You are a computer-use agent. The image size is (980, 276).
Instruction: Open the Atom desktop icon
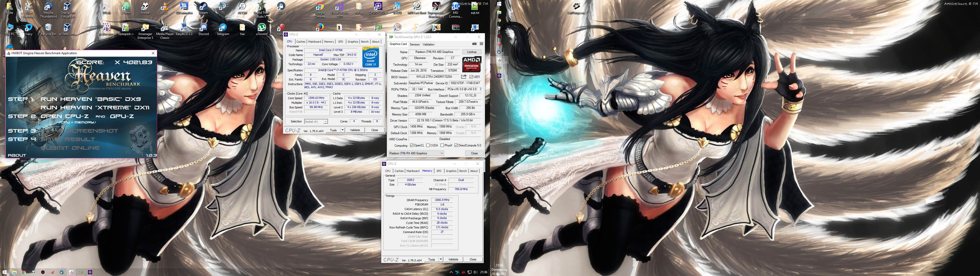[126, 8]
